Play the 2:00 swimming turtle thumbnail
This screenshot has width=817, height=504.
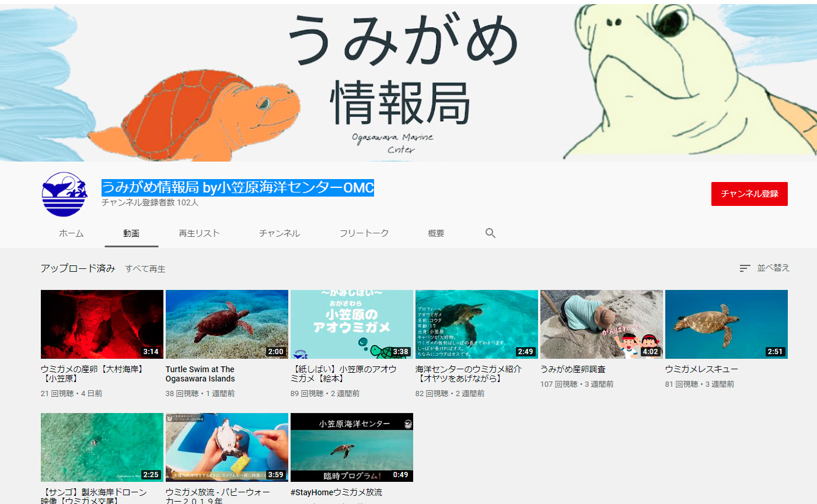click(227, 324)
